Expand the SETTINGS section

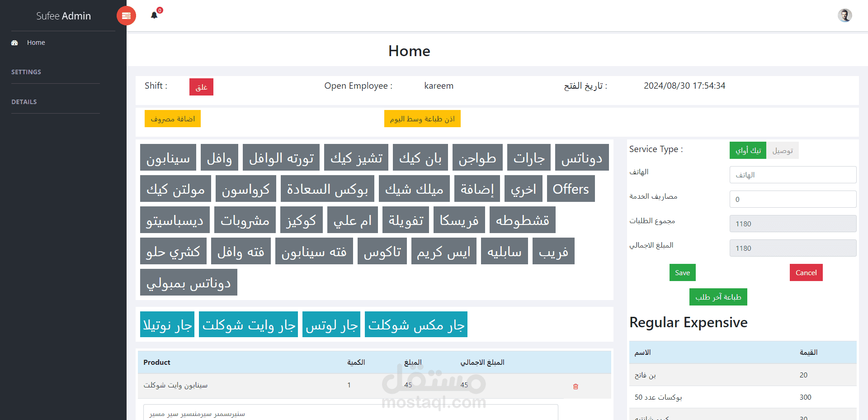26,72
